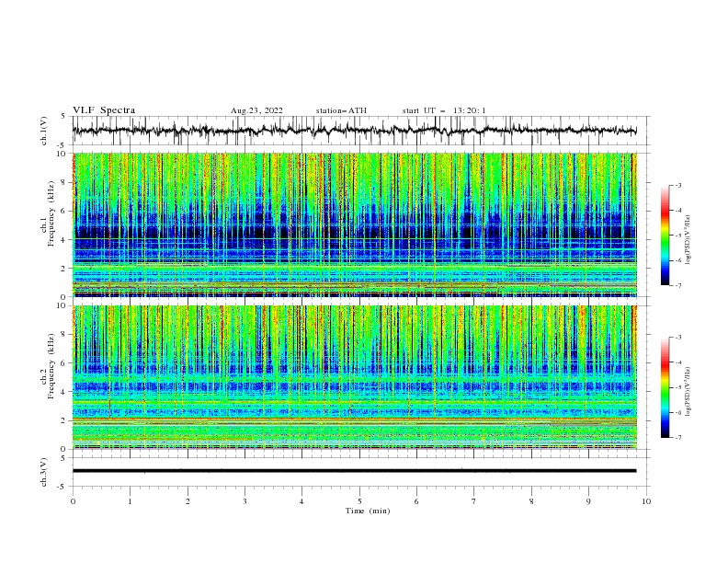The width and height of the screenshot is (728, 563).
Task: Click the "VLF Spectra" plot title
Action: click(x=104, y=110)
